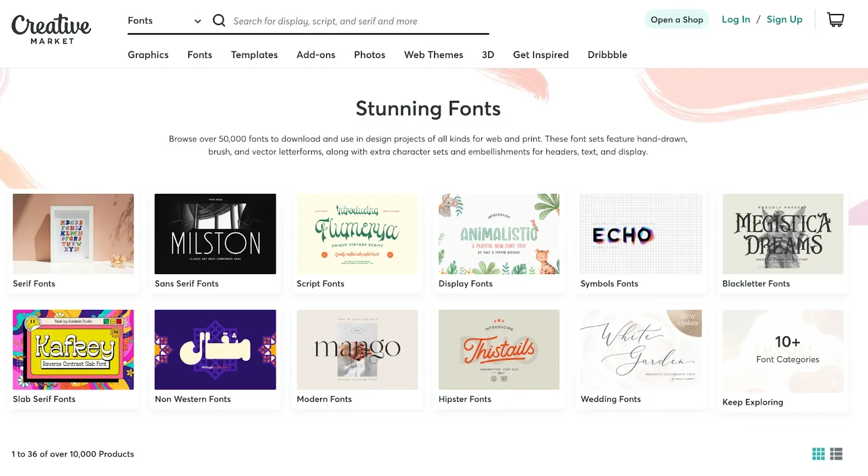Click the Keep Exploring link
Image resolution: width=868 pixels, height=476 pixels.
click(753, 402)
